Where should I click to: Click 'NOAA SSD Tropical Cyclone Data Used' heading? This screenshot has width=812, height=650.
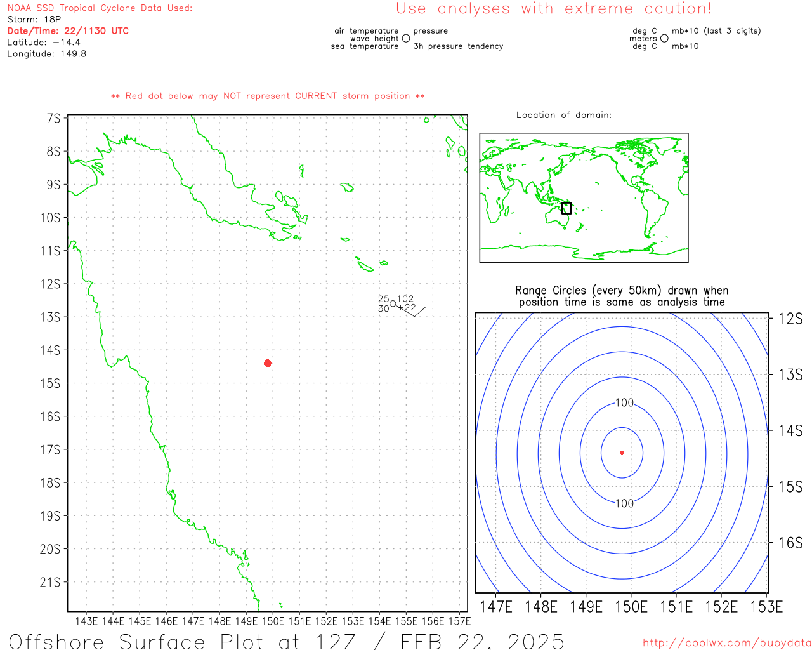tap(100, 8)
